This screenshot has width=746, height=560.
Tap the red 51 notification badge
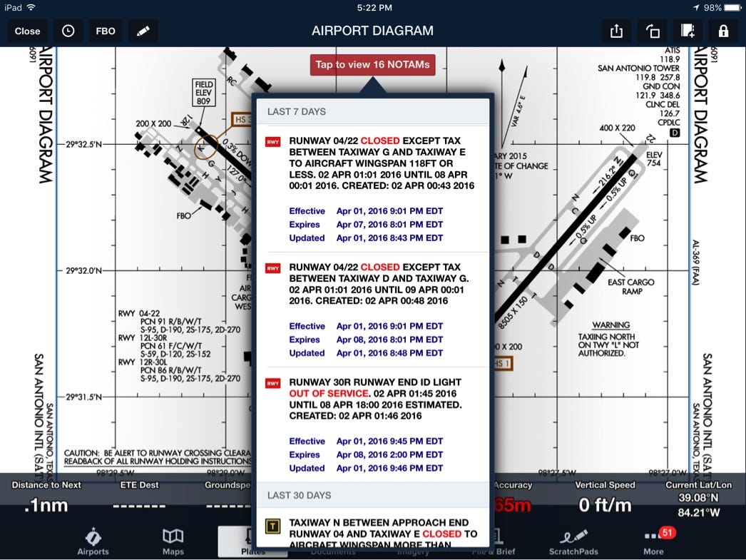(x=667, y=533)
